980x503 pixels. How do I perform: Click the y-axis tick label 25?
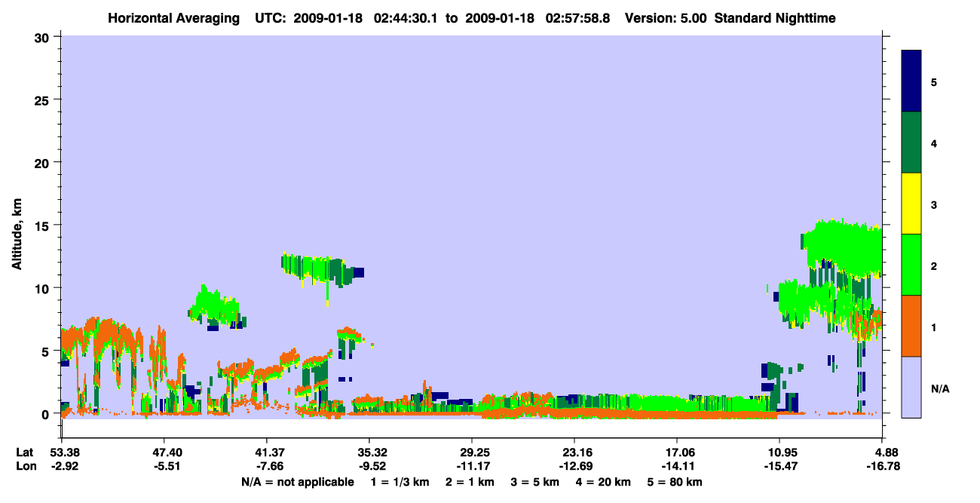[x=44, y=100]
